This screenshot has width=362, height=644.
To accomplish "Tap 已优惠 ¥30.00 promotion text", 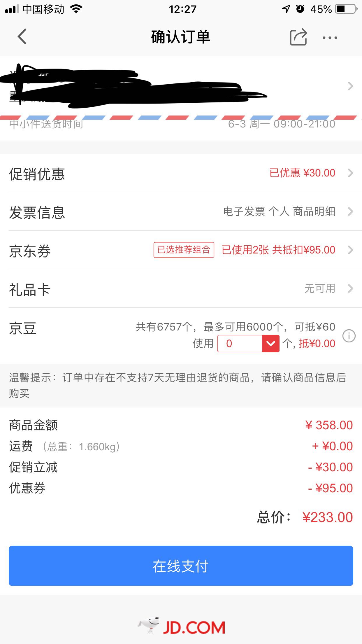I will tap(302, 173).
